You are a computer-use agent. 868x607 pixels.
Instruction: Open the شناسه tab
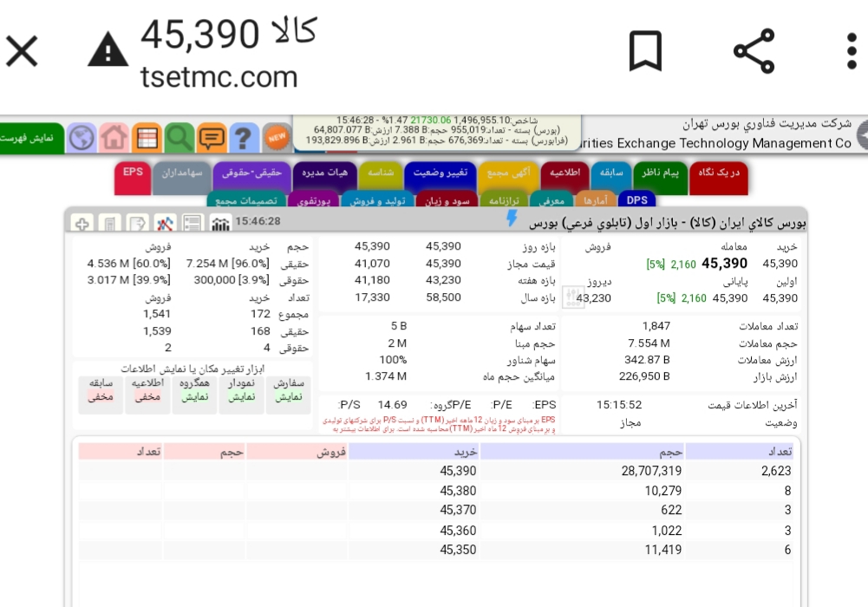coord(381,176)
